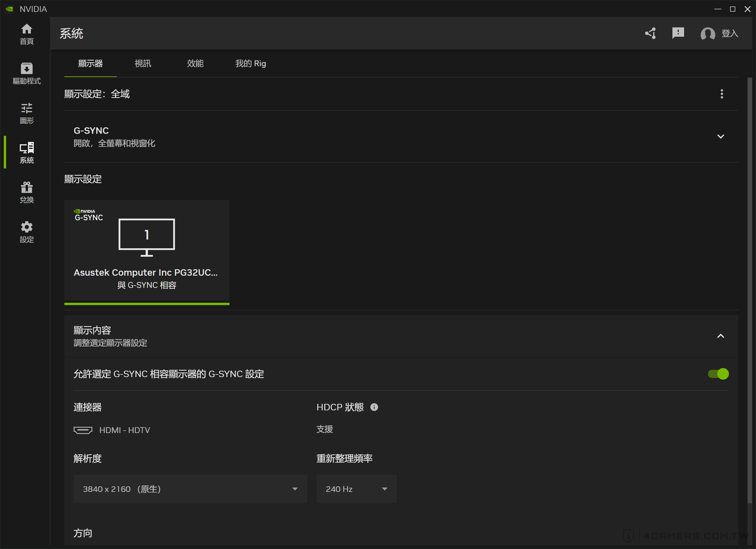Image resolution: width=756 pixels, height=549 pixels.
Task: Click the '與 G-SYNC 相容' label
Action: [x=147, y=285]
